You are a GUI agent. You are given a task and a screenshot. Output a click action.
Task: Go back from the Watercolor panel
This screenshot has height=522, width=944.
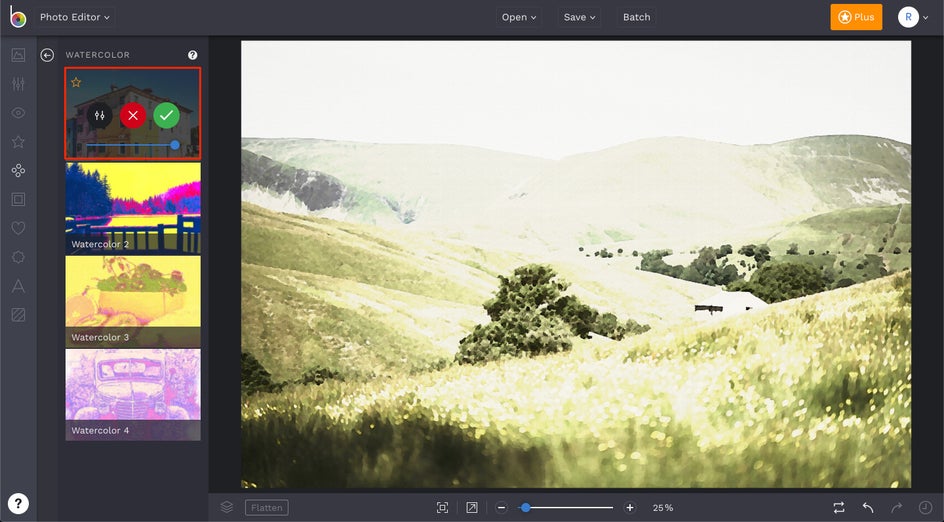pos(47,55)
